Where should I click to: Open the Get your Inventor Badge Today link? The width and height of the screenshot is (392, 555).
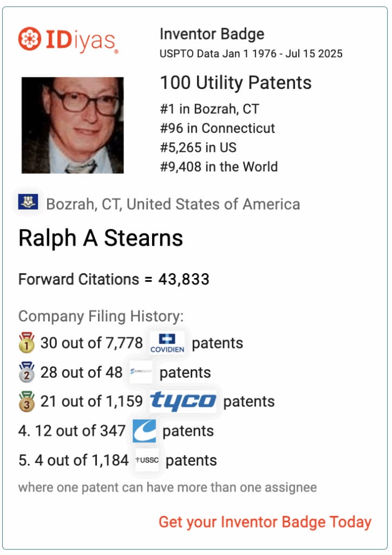tap(265, 522)
